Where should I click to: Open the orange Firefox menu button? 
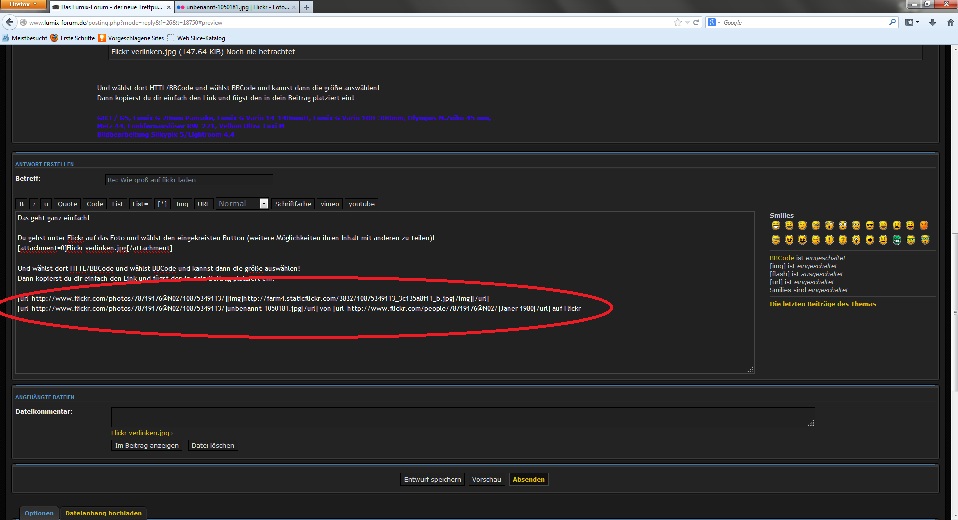click(x=22, y=4)
